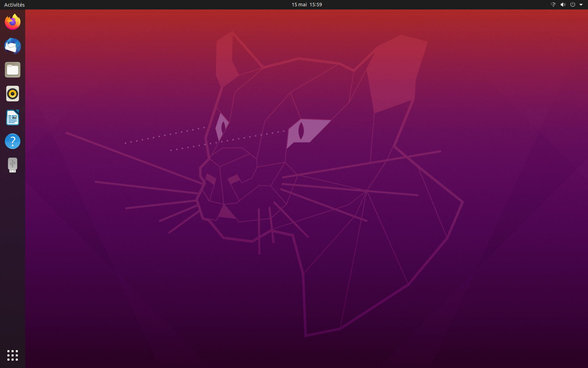This screenshot has width=588, height=368.
Task: Click the volume speaker icon in top bar
Action: click(x=563, y=5)
